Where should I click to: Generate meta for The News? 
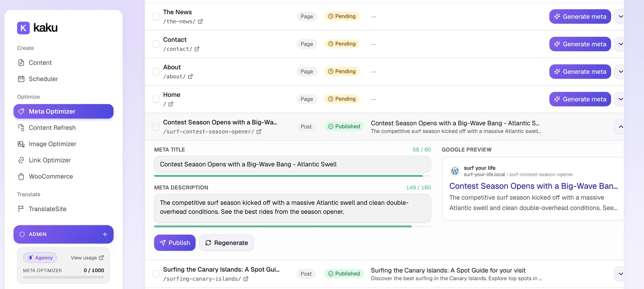(580, 17)
